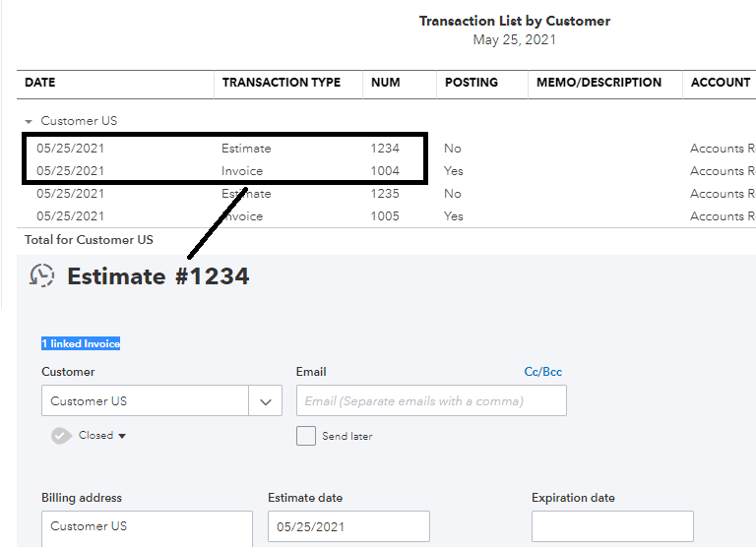Open the Customer dropdown chevron
The width and height of the screenshot is (756, 547).
pos(265,401)
